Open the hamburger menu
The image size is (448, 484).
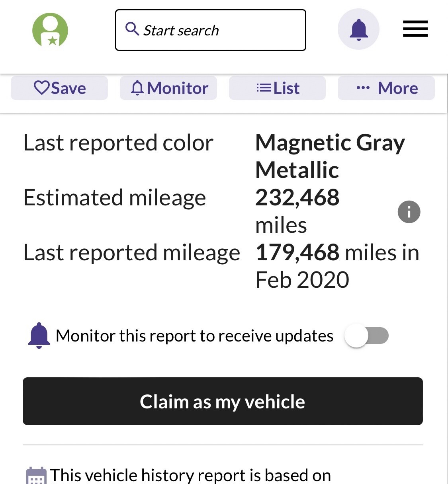click(x=415, y=29)
